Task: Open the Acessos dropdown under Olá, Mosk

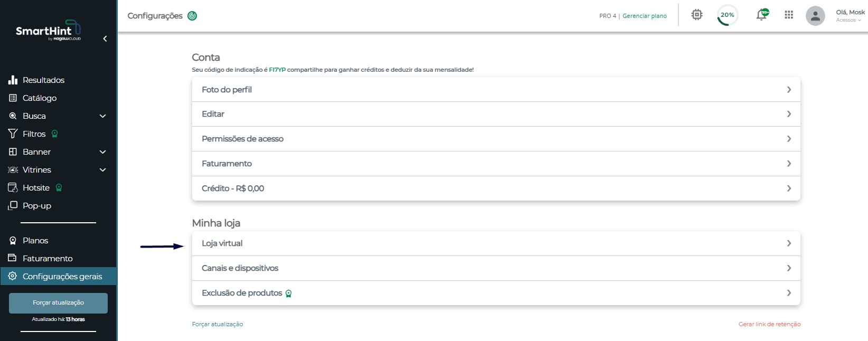Action: tap(848, 20)
